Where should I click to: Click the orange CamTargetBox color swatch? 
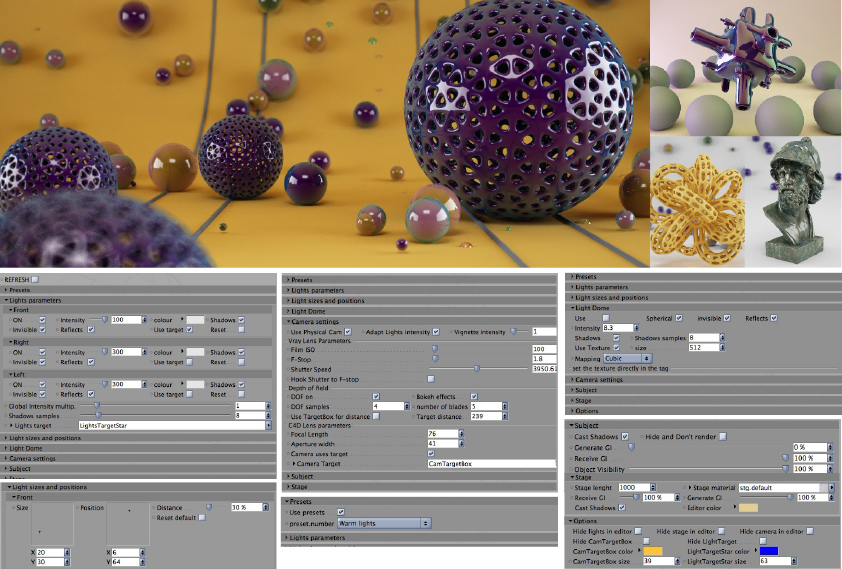click(652, 551)
